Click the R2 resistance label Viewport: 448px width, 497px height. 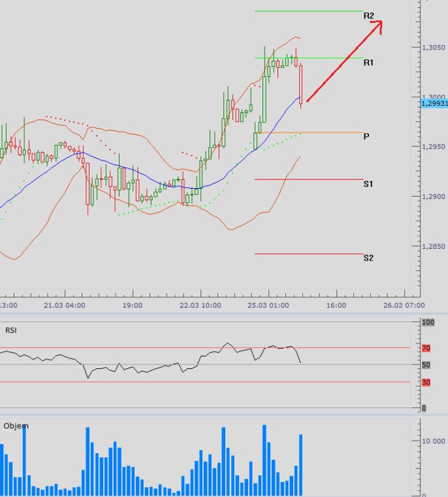point(369,16)
